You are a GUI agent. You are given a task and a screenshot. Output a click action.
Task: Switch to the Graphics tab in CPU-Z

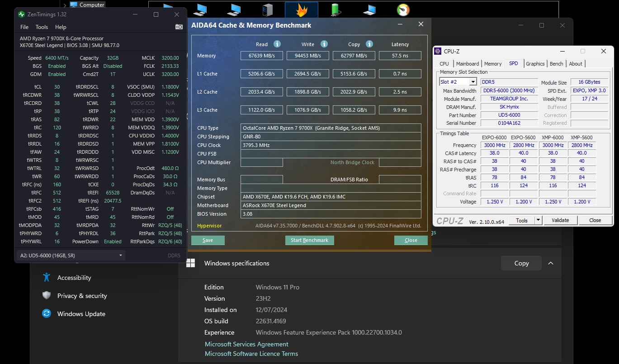point(535,64)
